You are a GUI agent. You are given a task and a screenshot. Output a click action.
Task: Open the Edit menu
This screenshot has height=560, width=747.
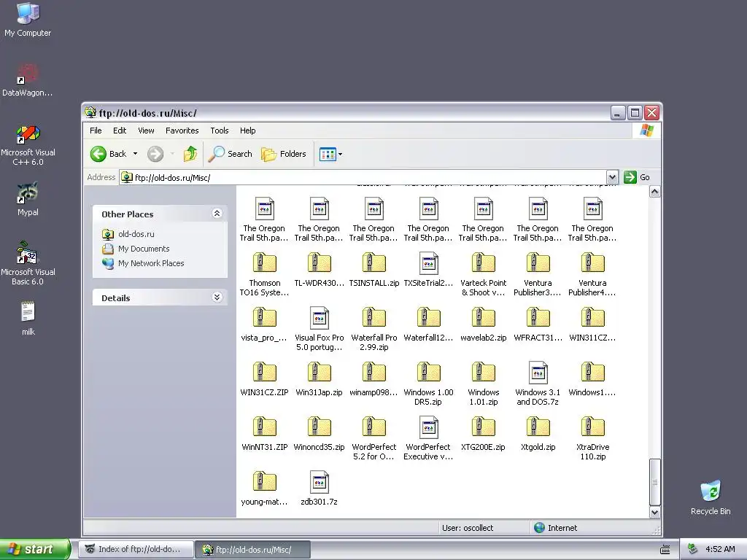click(x=120, y=131)
